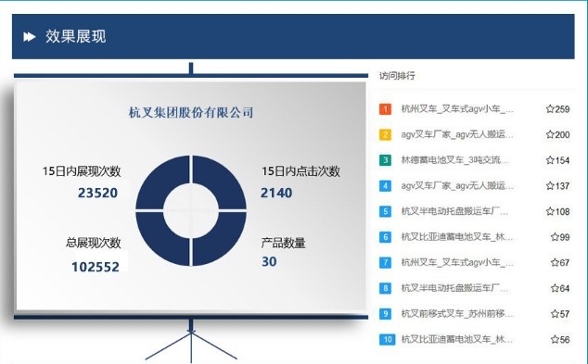Click the blue rank 9 badge
Screen dimensions: 588x364
coord(385,314)
